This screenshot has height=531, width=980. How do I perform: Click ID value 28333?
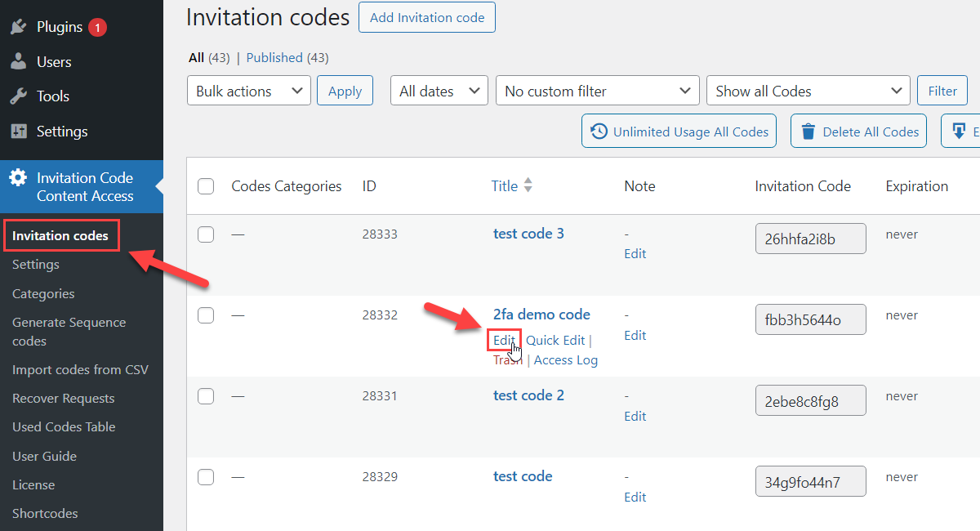click(380, 234)
